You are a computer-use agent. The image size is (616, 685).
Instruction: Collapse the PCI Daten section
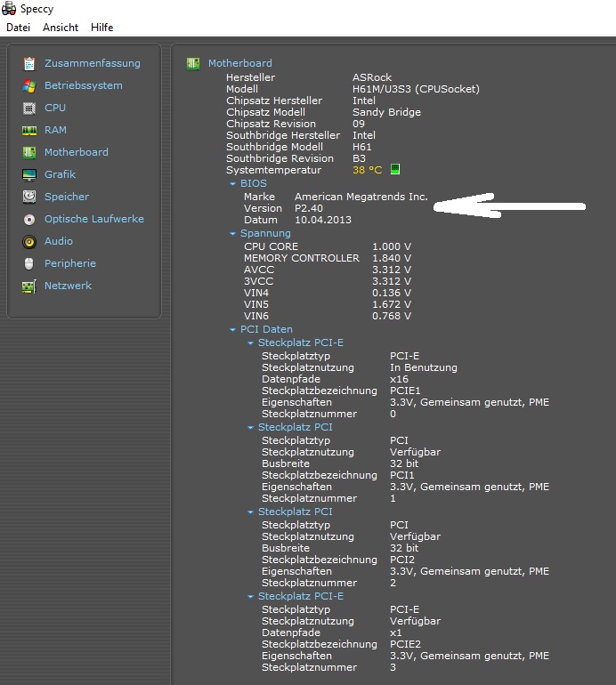click(x=232, y=330)
